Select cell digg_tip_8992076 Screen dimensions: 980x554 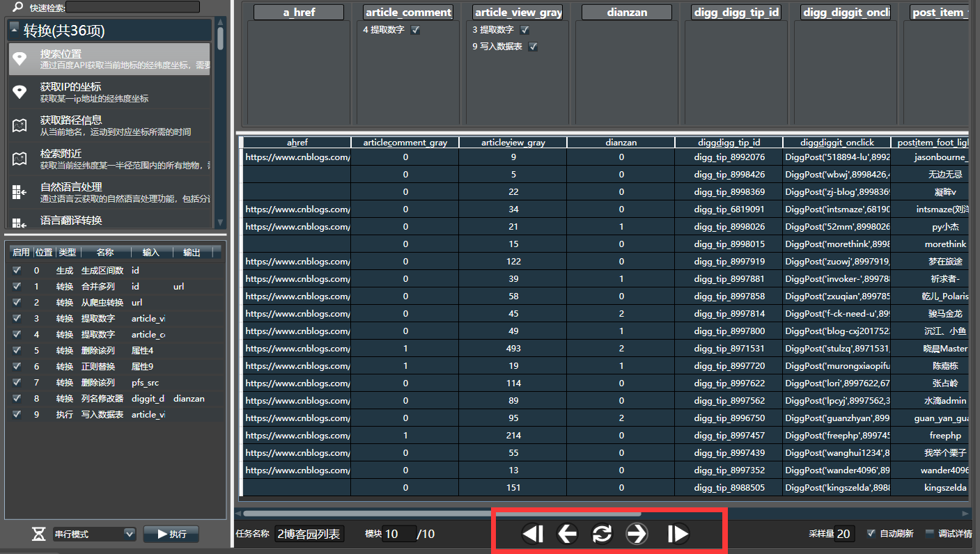coord(729,157)
